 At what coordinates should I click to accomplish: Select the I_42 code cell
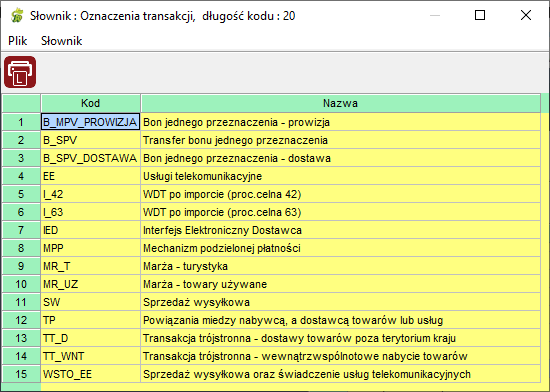[90, 194]
